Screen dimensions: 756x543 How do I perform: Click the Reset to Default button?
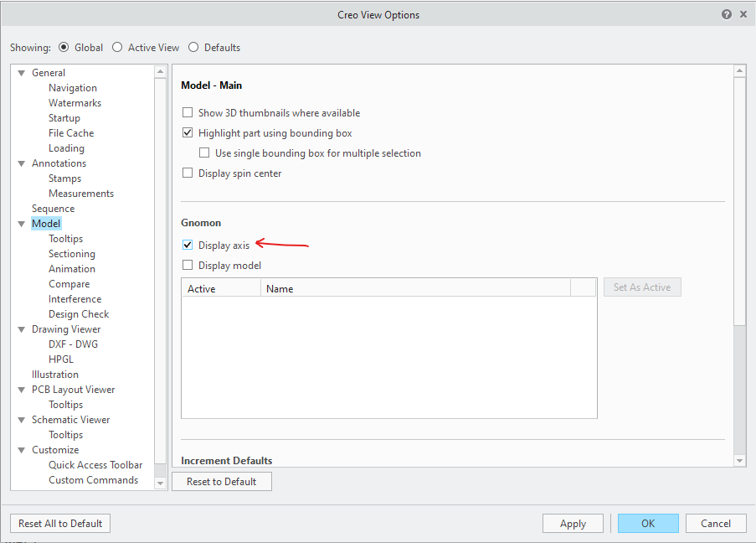point(221,481)
